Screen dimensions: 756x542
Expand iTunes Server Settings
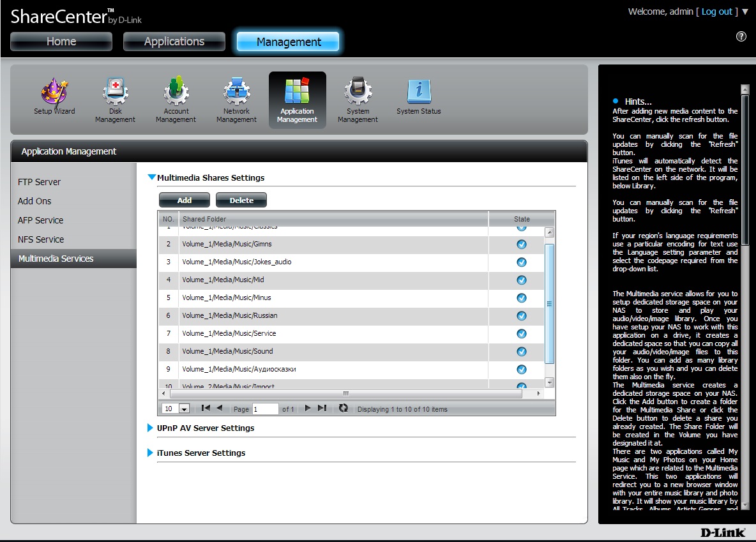pos(150,453)
